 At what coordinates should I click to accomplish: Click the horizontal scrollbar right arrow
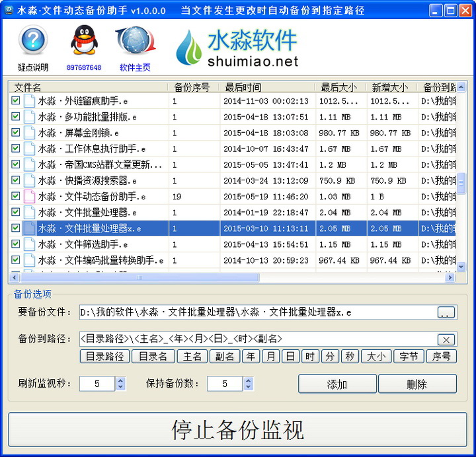click(450, 277)
